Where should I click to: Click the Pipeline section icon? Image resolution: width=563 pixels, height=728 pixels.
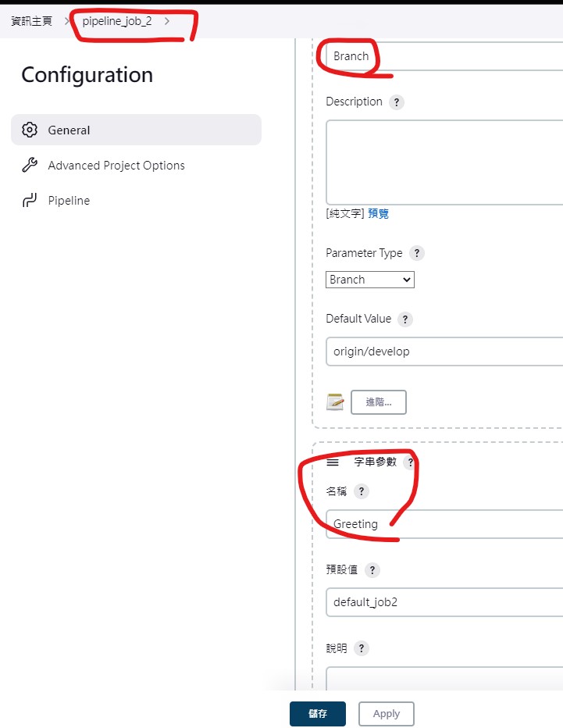30,201
